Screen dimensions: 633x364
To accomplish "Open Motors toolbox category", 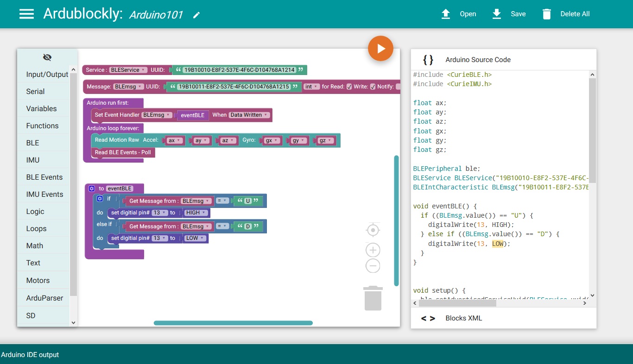I will click(x=44, y=280).
